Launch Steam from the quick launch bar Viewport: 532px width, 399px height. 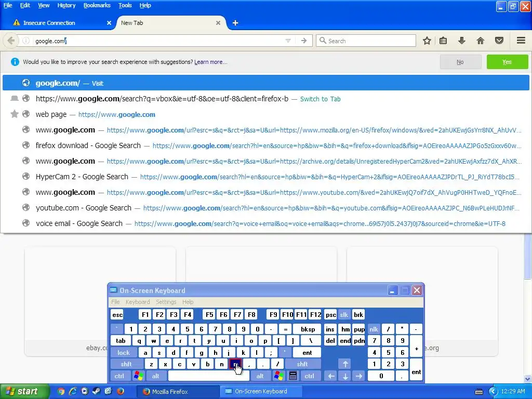tap(96, 391)
